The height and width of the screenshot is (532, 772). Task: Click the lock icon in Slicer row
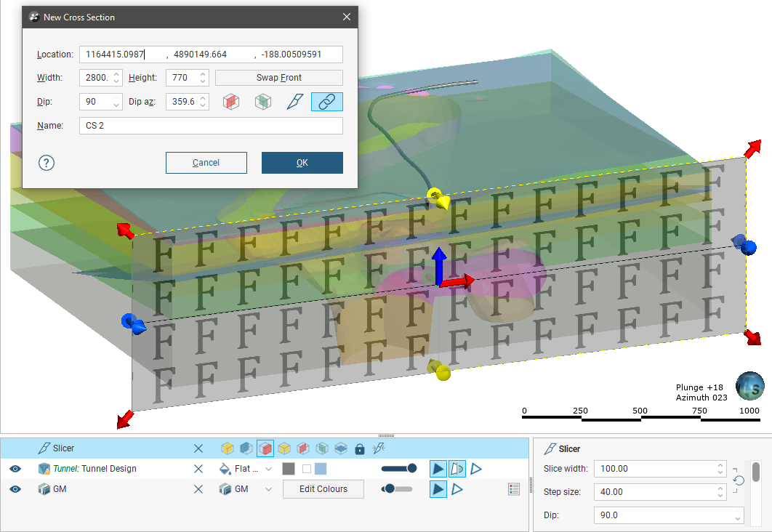point(359,449)
